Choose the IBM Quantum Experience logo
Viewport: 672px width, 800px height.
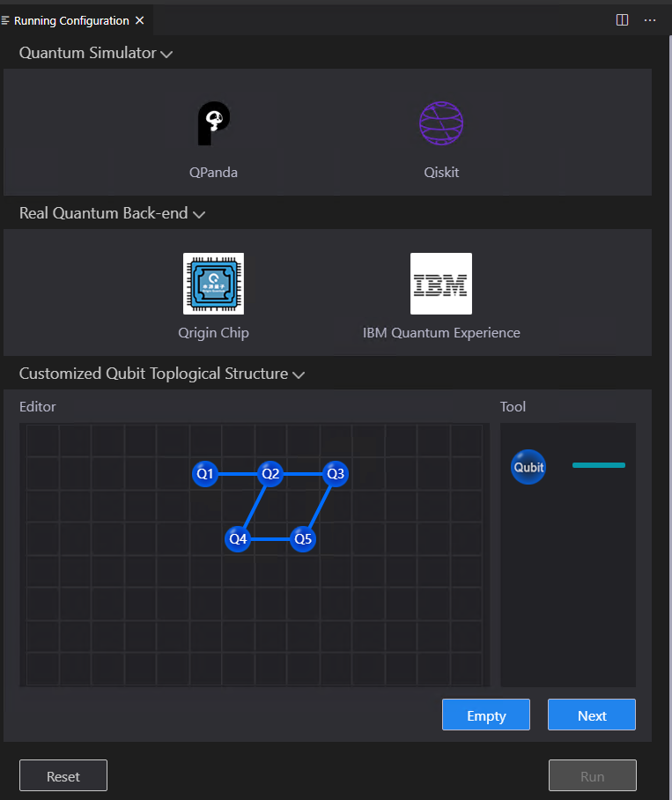pyautogui.click(x=441, y=284)
